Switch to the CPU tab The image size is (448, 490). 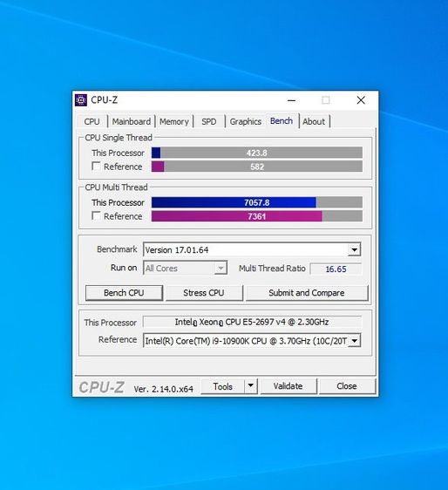click(92, 121)
